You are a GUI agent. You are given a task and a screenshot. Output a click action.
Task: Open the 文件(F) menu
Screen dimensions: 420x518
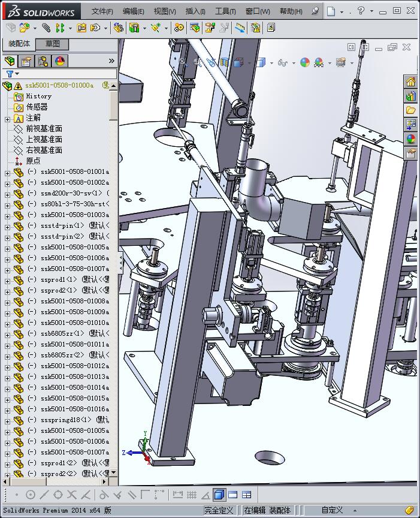pos(102,11)
